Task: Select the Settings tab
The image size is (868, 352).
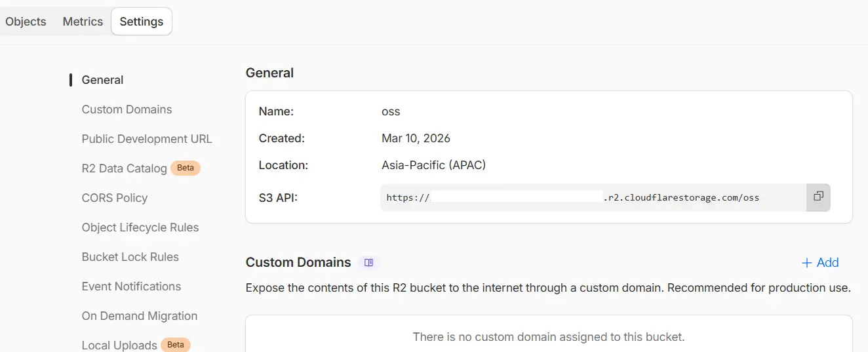Action: 142,22
